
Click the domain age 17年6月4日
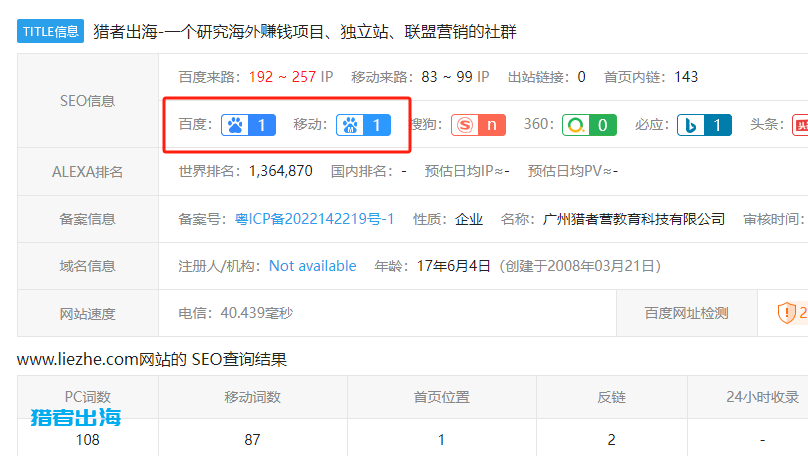tap(453, 266)
